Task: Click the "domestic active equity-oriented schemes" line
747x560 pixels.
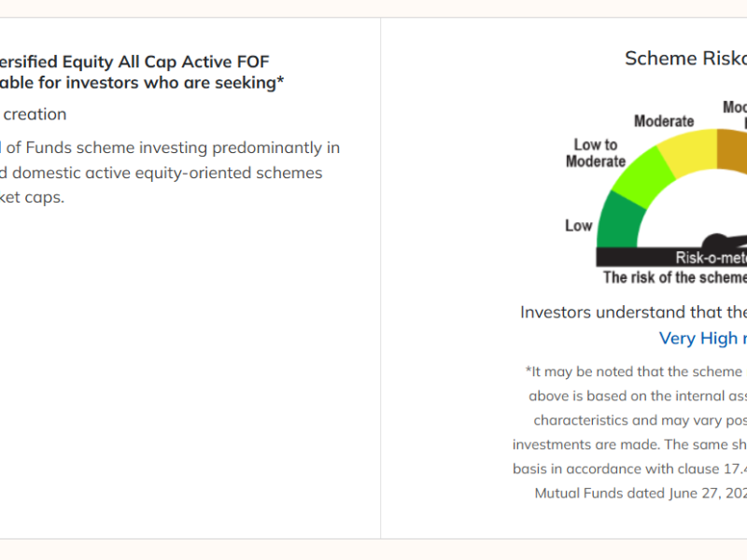Action: coord(161,173)
